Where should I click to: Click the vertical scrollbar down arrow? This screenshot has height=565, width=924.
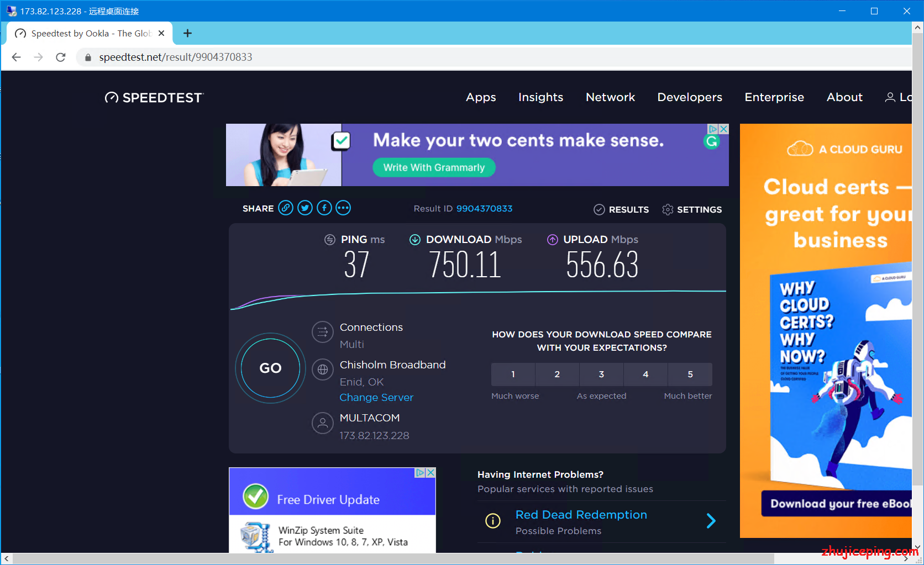click(x=918, y=547)
